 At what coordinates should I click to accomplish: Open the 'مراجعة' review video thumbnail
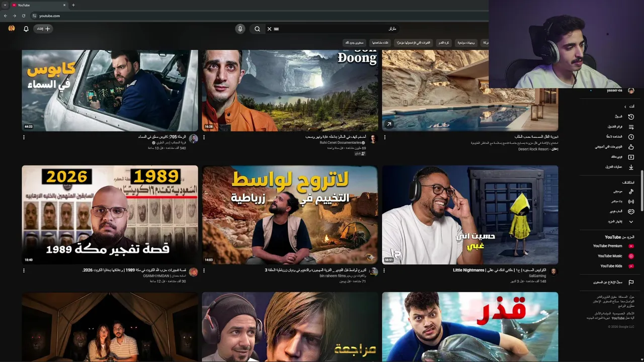(290, 327)
